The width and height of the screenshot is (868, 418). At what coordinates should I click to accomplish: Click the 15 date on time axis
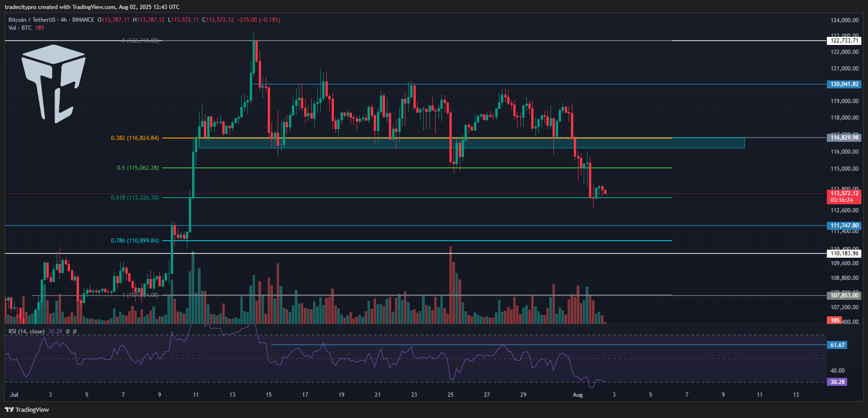[269, 395]
